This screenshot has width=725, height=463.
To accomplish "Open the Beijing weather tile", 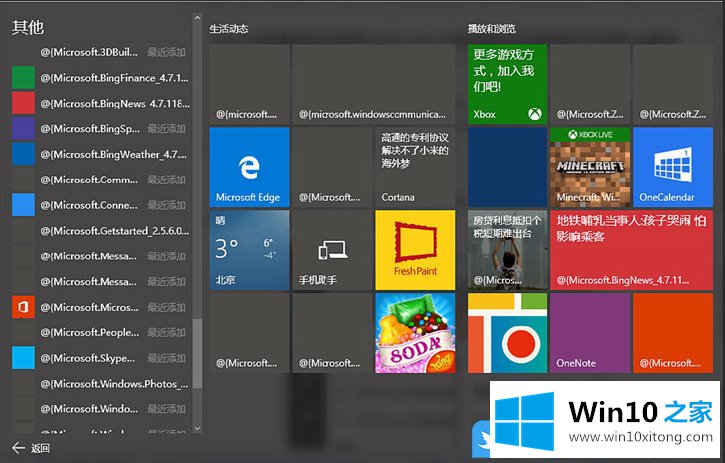I will 249,250.
